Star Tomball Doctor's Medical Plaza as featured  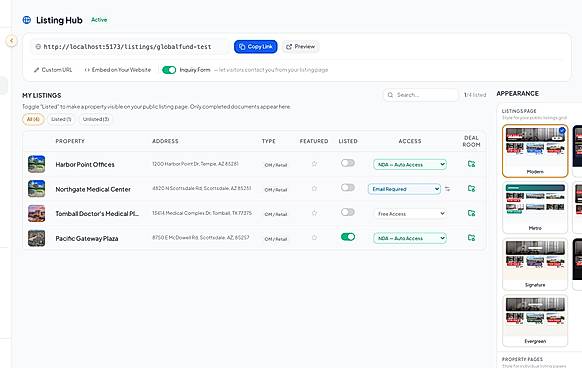tap(314, 213)
